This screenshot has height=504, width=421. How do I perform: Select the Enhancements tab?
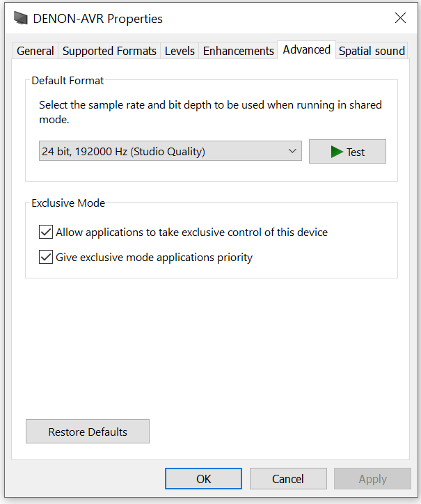238,51
